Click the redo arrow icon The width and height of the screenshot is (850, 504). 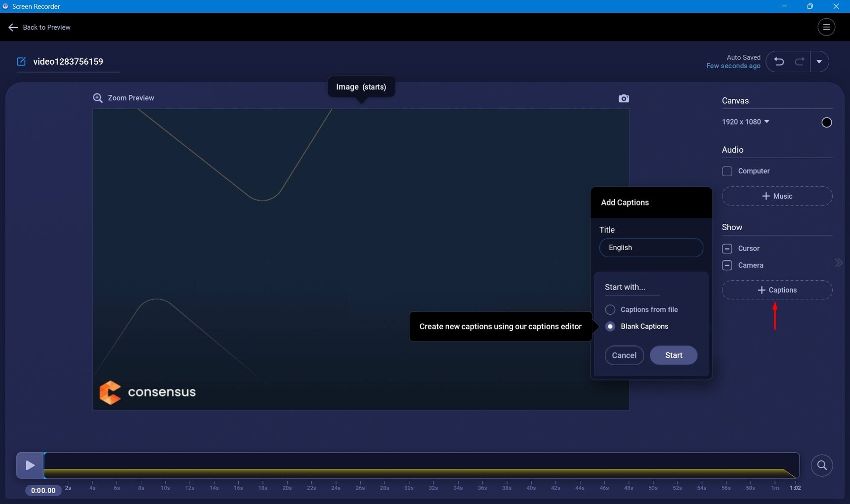point(799,62)
